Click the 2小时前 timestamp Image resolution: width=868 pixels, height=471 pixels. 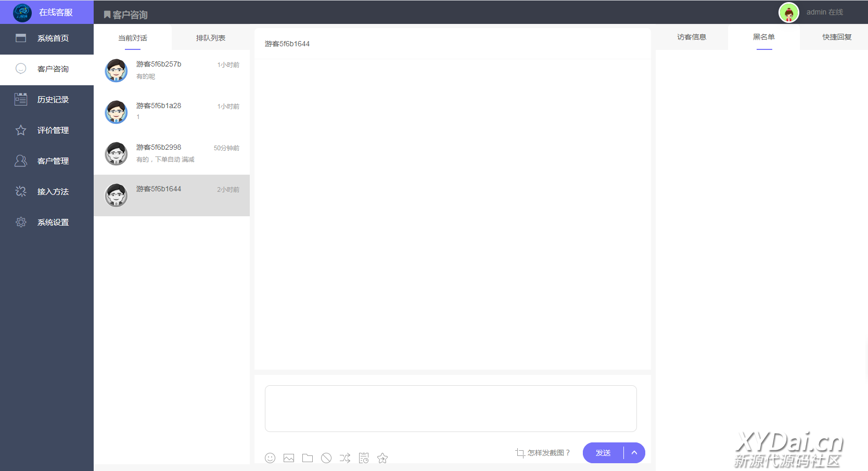[228, 190]
